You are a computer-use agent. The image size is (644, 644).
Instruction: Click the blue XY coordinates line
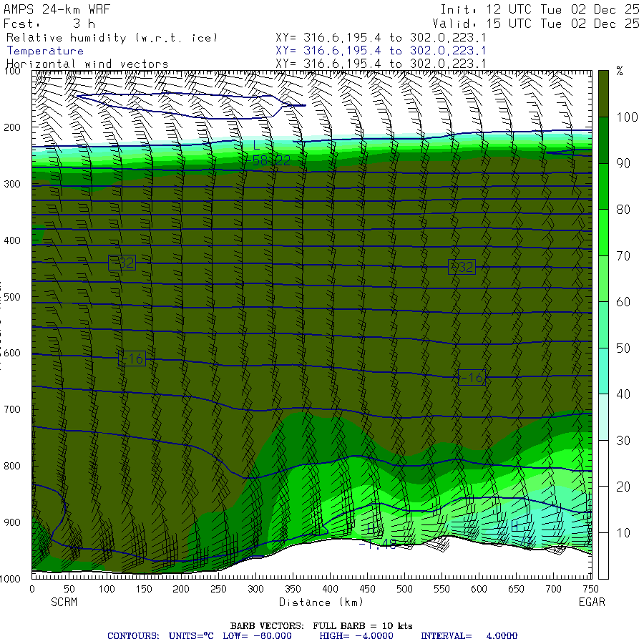point(381,51)
